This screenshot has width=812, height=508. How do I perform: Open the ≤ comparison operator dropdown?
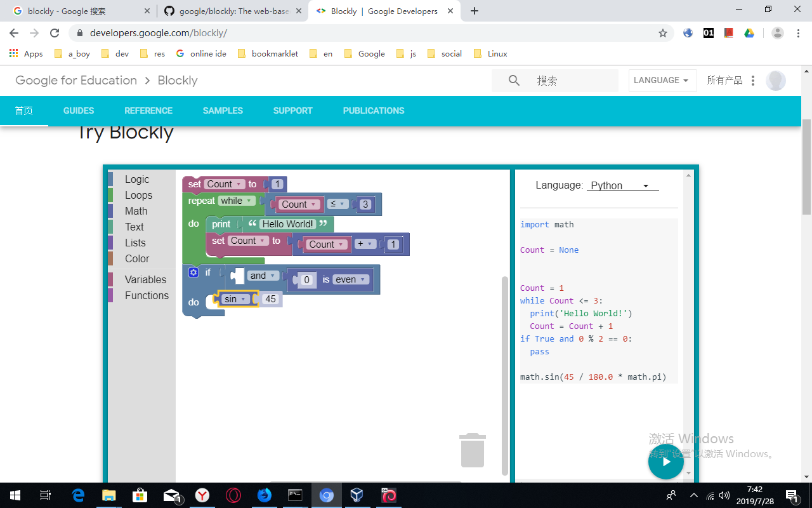point(337,204)
